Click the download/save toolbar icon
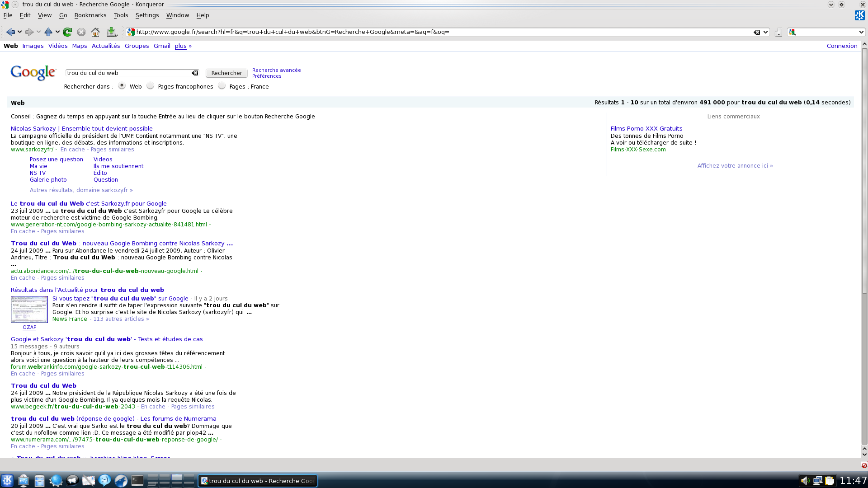The height and width of the screenshot is (488, 868). tap(112, 32)
